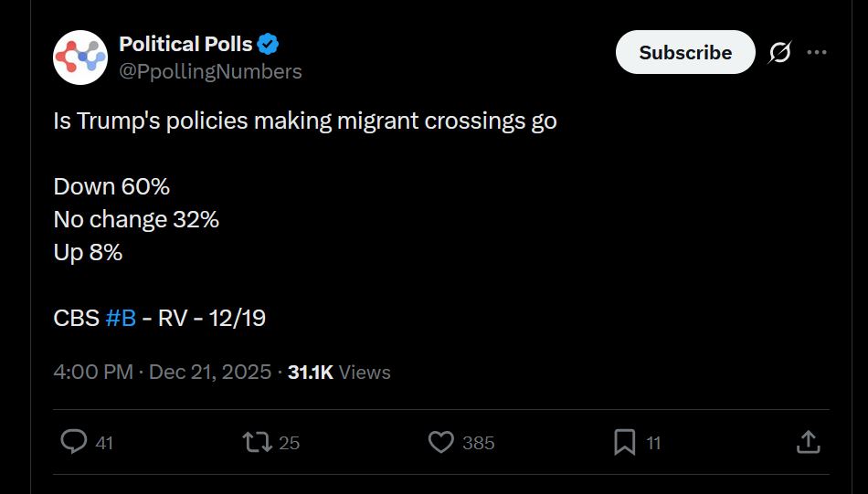Open the share post upload icon
Image resolution: width=868 pixels, height=494 pixels.
point(808,442)
